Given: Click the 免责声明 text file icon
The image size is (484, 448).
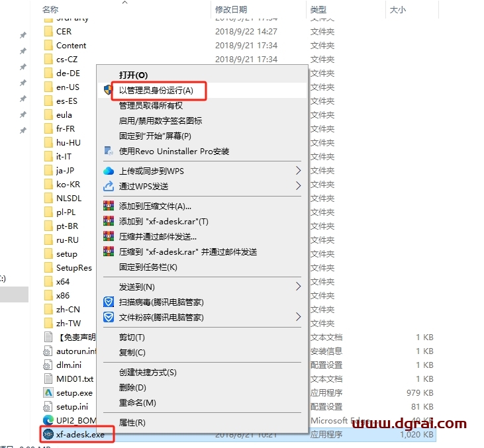Looking at the screenshot, I should (48, 337).
